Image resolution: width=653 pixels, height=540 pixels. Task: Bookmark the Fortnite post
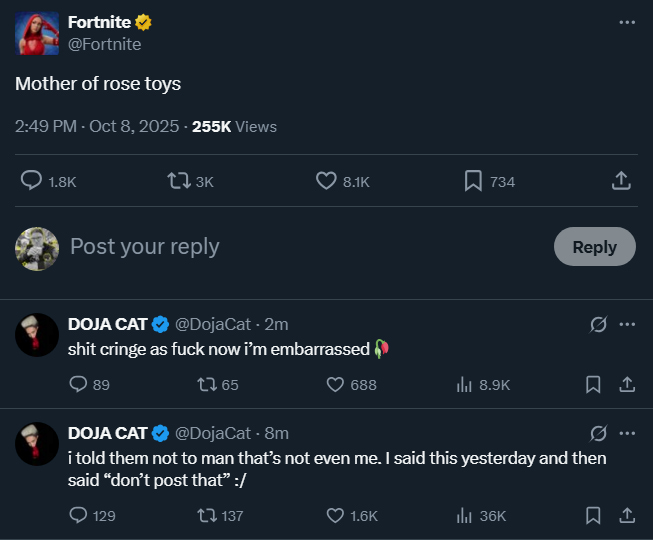click(x=473, y=181)
